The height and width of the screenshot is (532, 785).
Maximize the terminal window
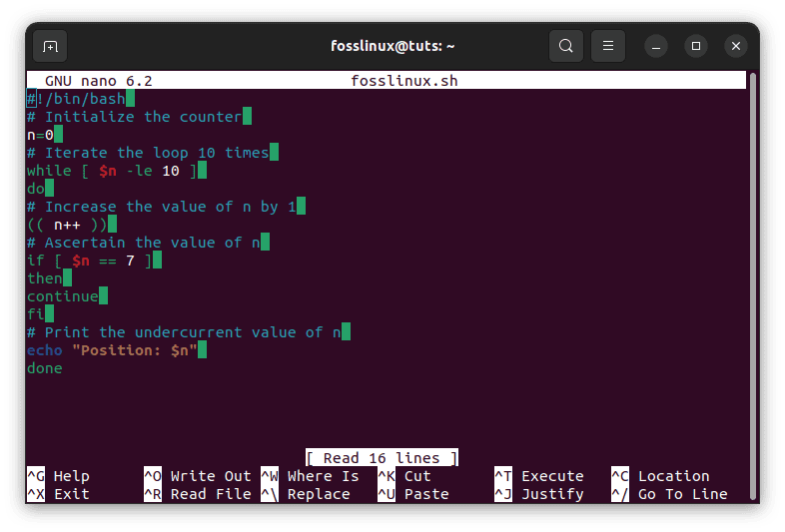click(696, 46)
